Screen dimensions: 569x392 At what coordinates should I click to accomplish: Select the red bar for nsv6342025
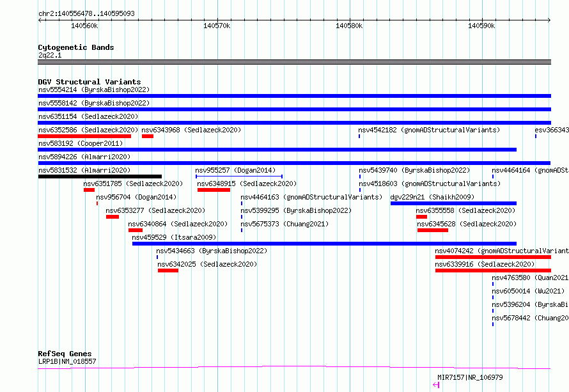click(x=168, y=270)
